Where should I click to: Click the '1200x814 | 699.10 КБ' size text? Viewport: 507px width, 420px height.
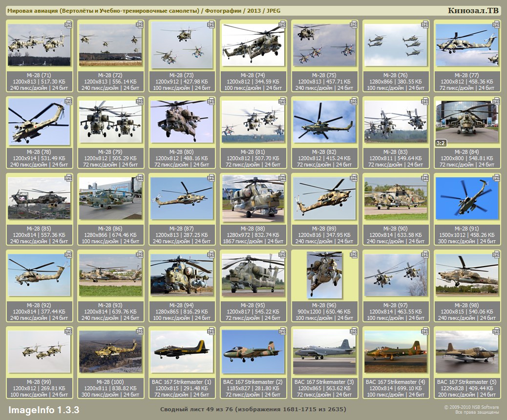pos(396,388)
